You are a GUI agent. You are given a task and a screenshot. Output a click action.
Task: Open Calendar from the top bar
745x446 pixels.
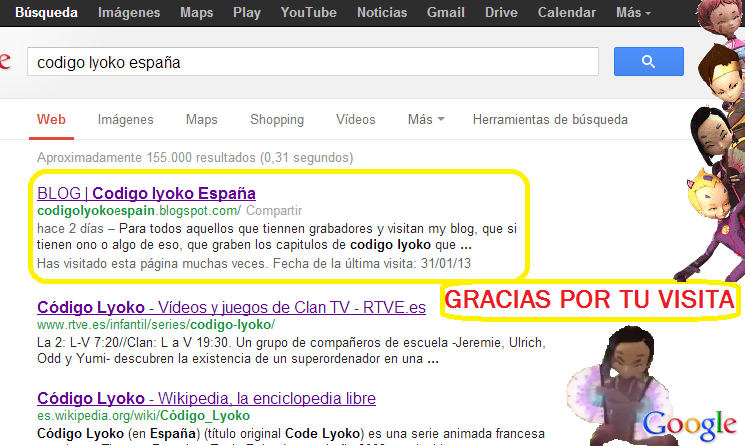[566, 12]
